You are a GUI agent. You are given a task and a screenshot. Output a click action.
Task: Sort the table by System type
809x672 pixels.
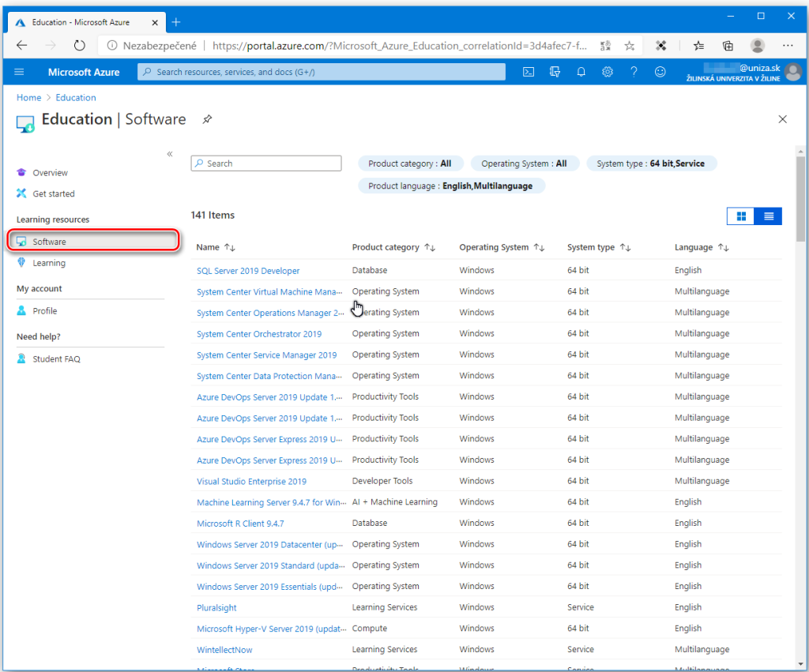point(599,247)
